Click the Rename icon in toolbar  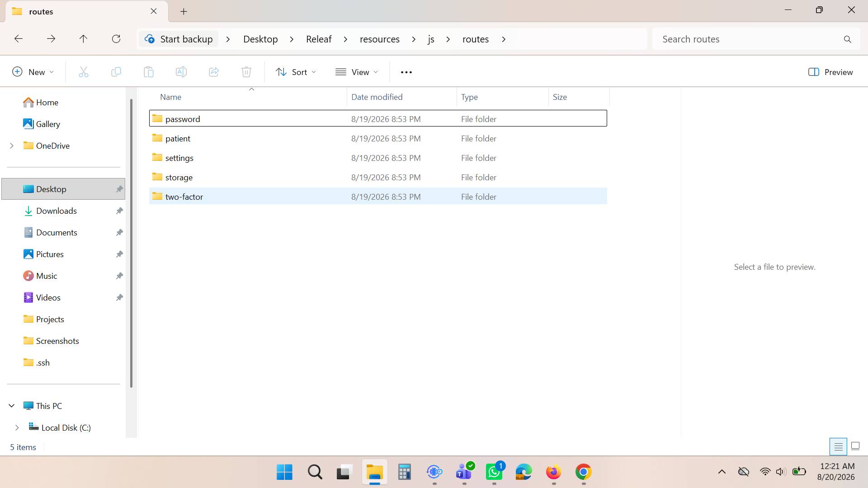tap(181, 72)
